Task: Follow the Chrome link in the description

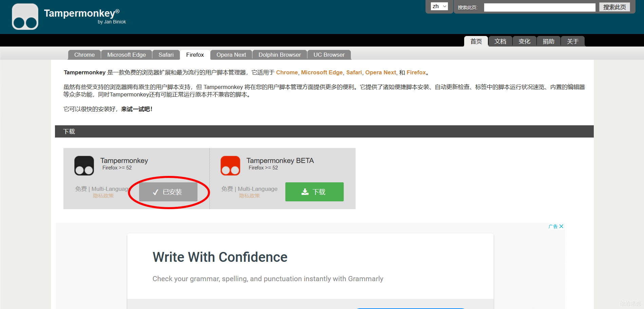Action: (287, 72)
